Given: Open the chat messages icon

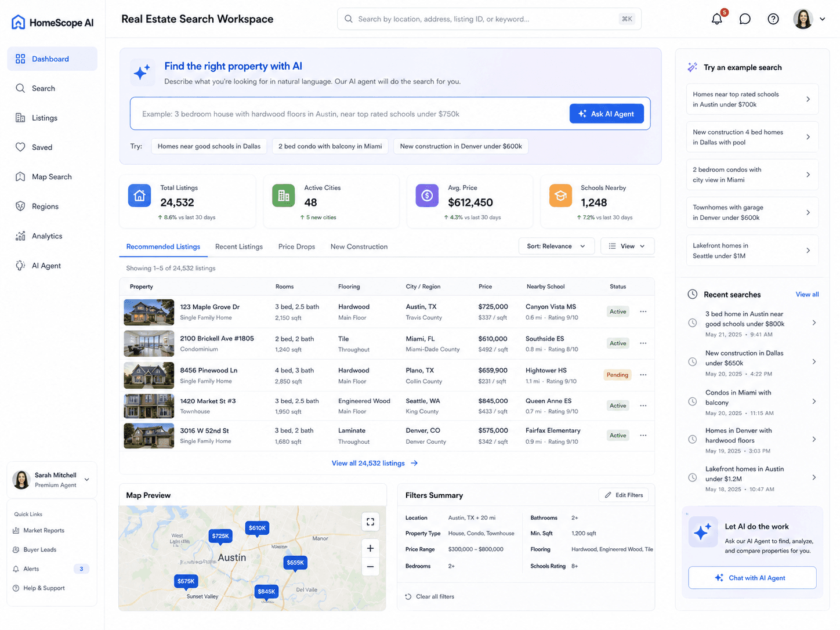Looking at the screenshot, I should [x=745, y=19].
